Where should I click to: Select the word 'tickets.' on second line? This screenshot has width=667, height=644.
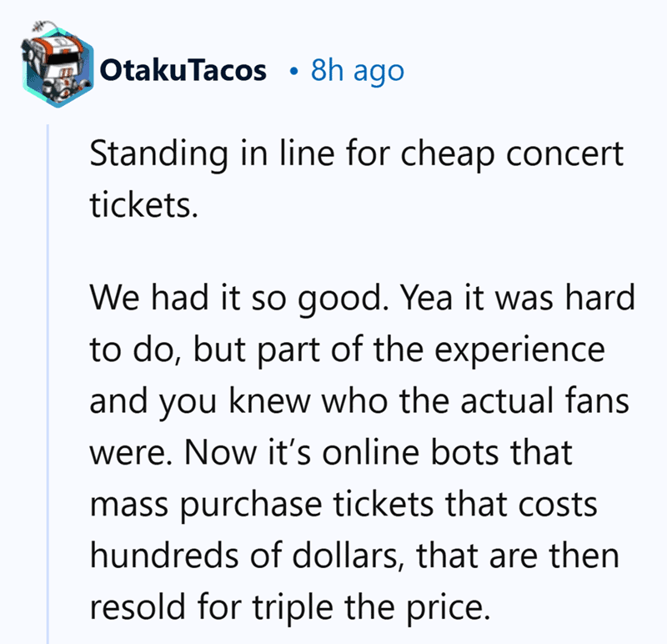(x=143, y=205)
